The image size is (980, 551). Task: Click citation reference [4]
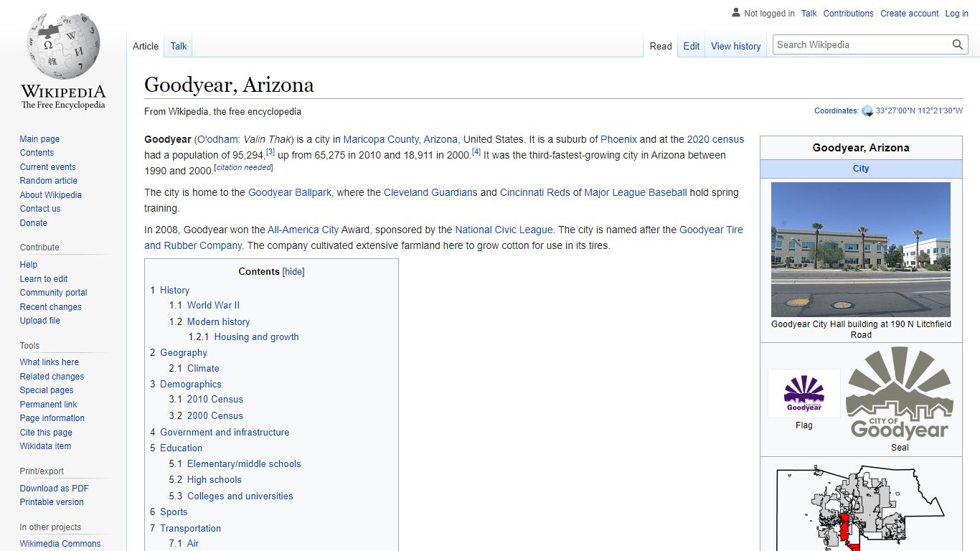476,152
